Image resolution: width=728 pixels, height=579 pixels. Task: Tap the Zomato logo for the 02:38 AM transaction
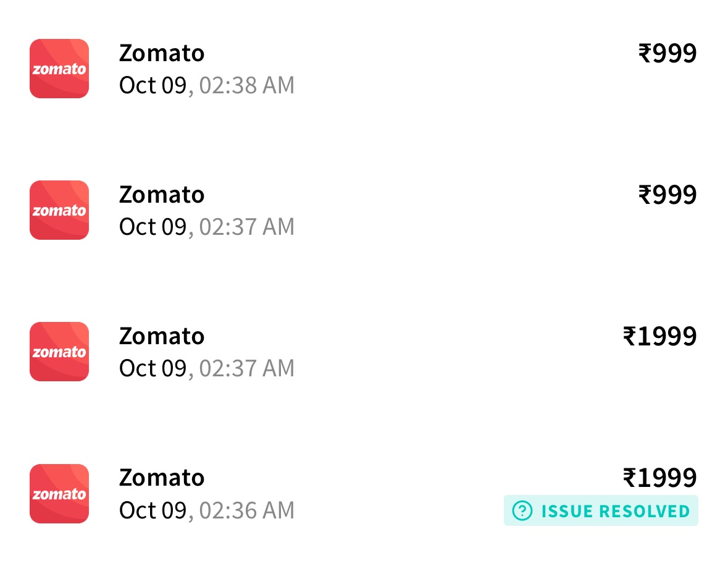click(59, 69)
